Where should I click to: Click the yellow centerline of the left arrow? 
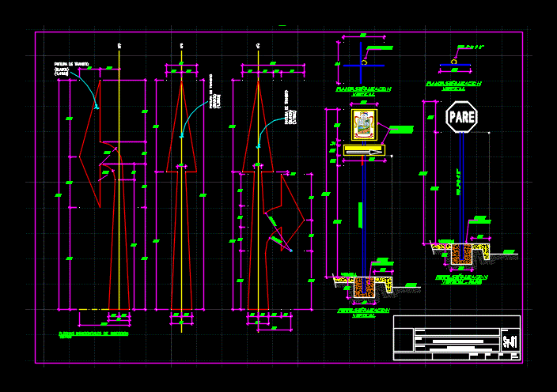pyautogui.click(x=119, y=237)
